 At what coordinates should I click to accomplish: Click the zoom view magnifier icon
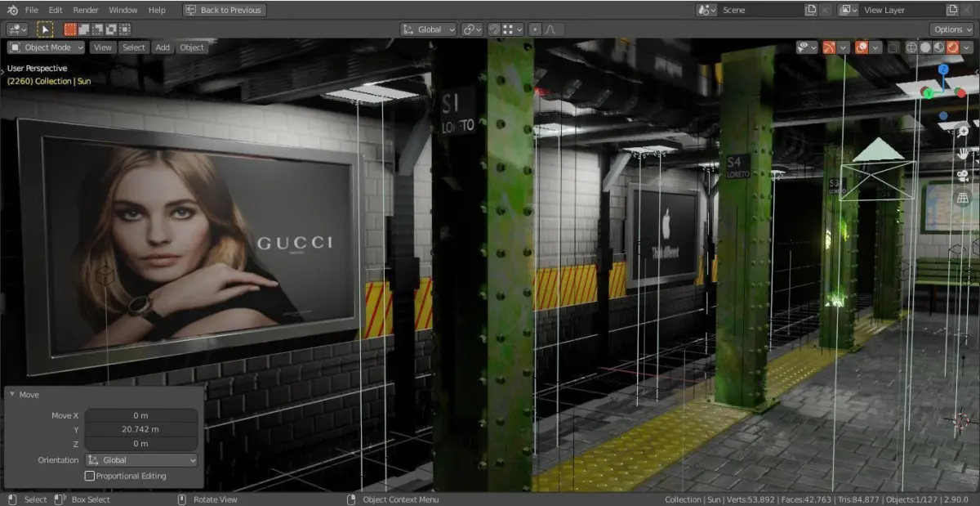963,131
